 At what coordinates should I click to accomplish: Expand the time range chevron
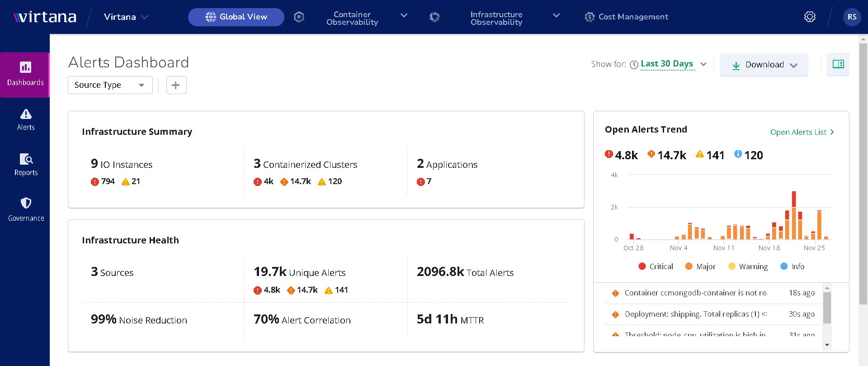point(703,64)
